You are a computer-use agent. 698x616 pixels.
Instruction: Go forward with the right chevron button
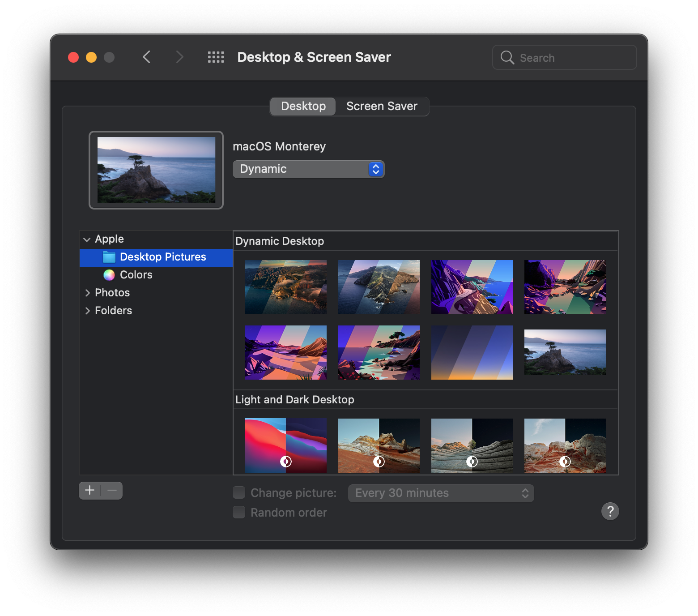coord(179,57)
